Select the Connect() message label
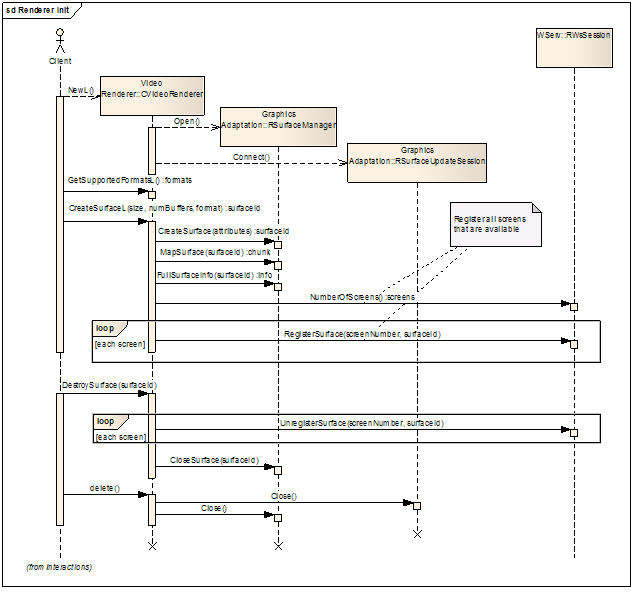Image resolution: width=631 pixels, height=595 pixels. click(251, 157)
